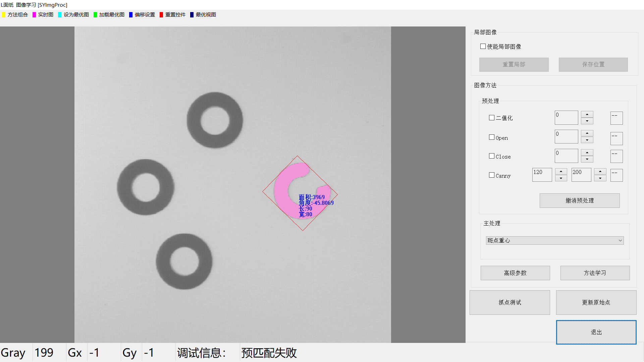Click the cyan 设为最优图 toolbar icon
Image resolution: width=644 pixels, height=362 pixels.
click(x=60, y=15)
